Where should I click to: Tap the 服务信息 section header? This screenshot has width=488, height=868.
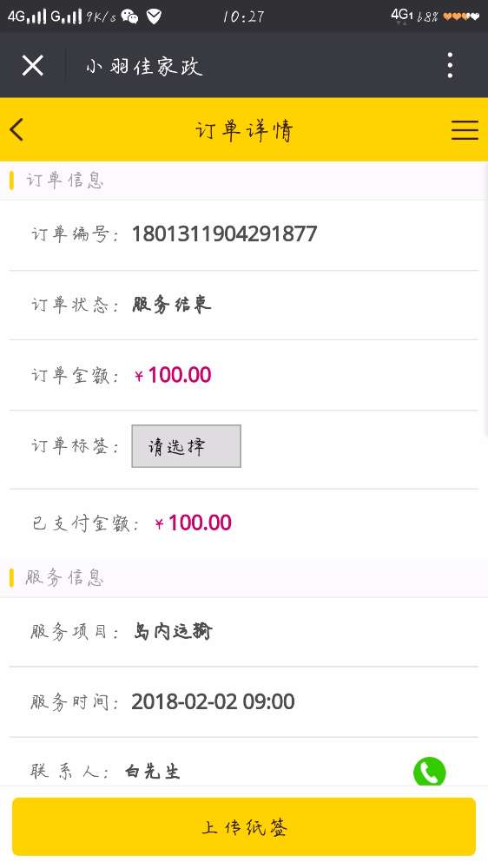[x=65, y=577]
